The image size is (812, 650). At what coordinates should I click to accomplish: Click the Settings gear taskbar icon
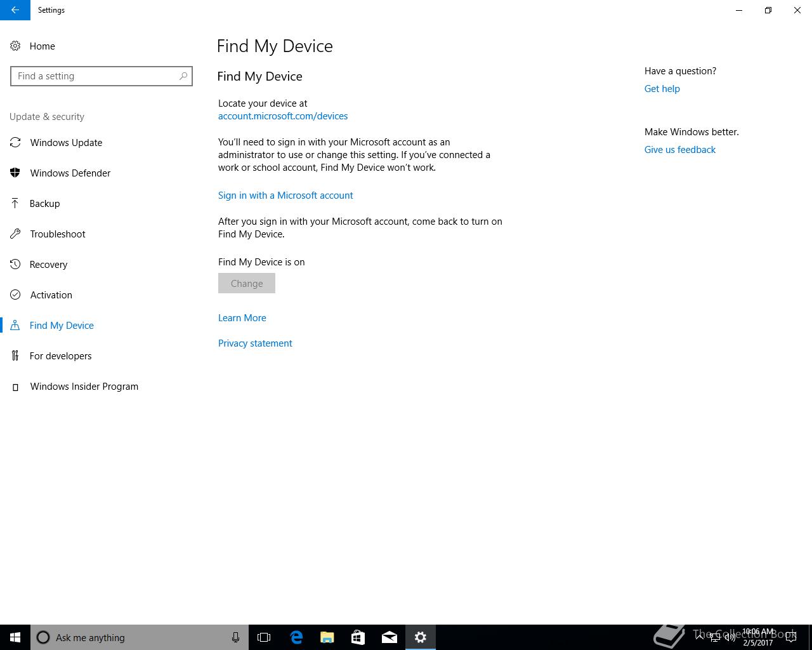click(x=421, y=637)
